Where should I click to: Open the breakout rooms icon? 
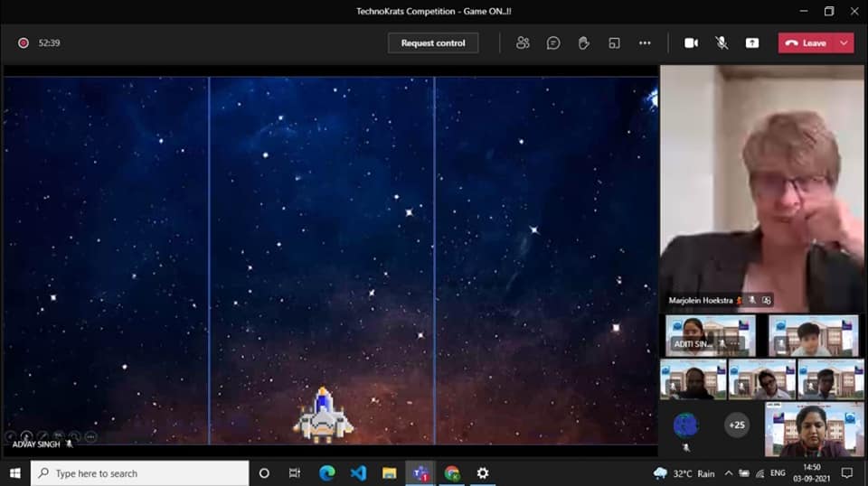coord(614,43)
